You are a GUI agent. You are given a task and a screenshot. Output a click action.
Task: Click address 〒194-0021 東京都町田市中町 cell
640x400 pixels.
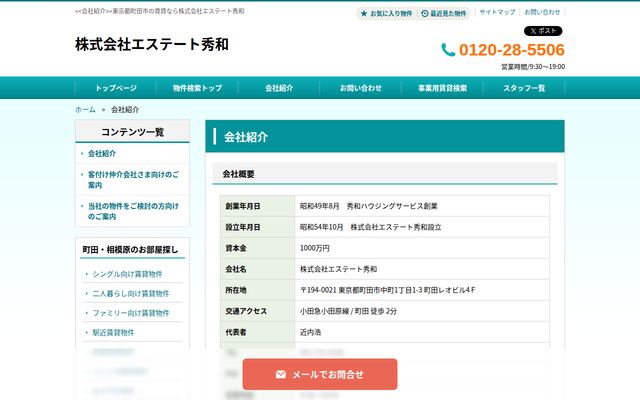[x=388, y=290]
